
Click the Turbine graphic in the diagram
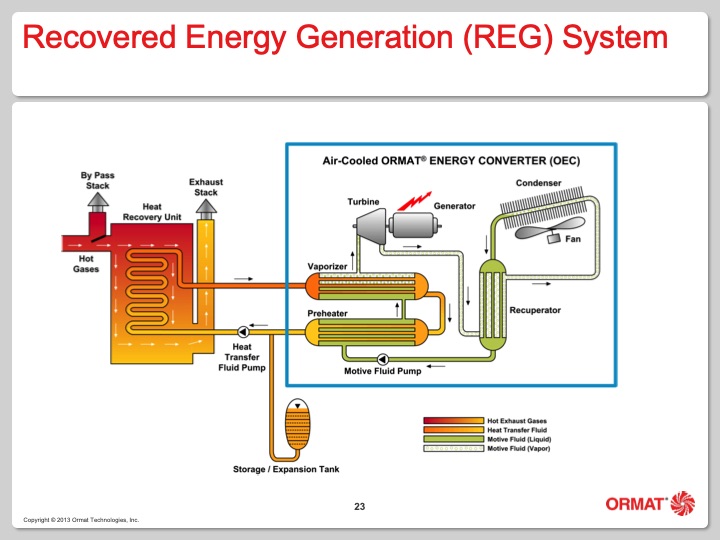371,228
